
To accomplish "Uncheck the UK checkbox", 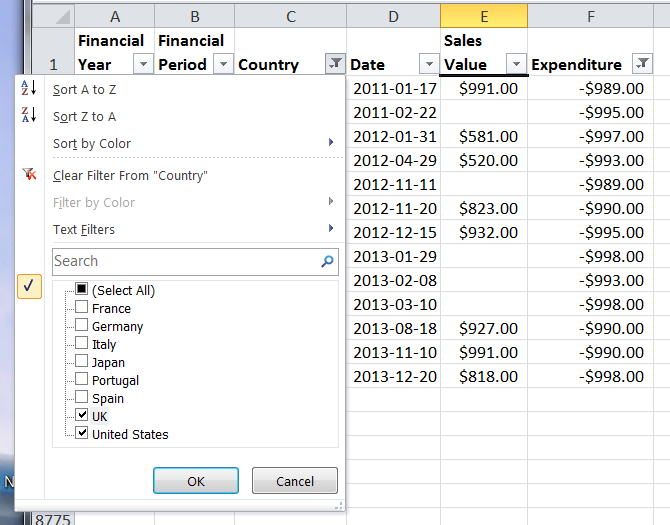I will (x=82, y=416).
